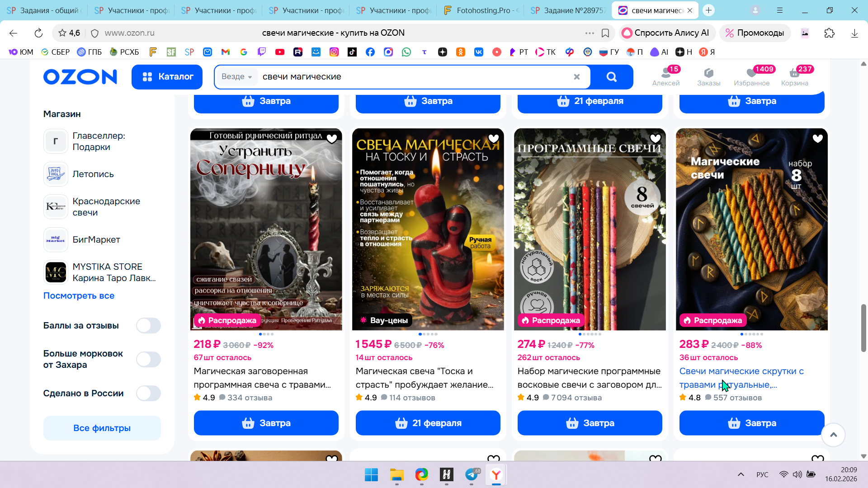Enable Баллы за отзывы toggle
868x488 pixels.
click(x=148, y=325)
